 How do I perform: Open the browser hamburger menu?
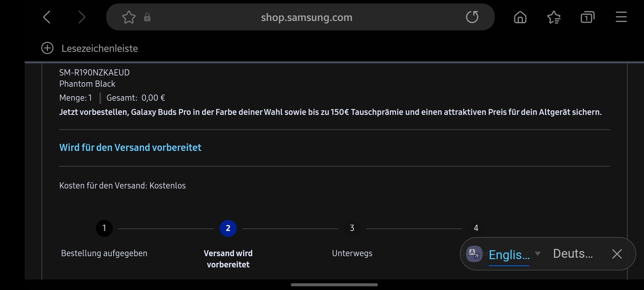click(x=621, y=17)
